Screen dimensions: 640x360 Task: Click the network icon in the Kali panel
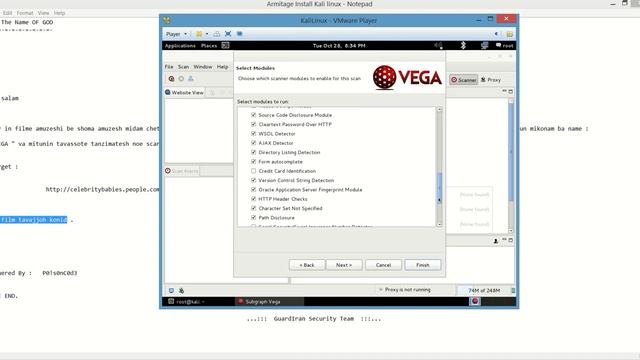point(484,45)
